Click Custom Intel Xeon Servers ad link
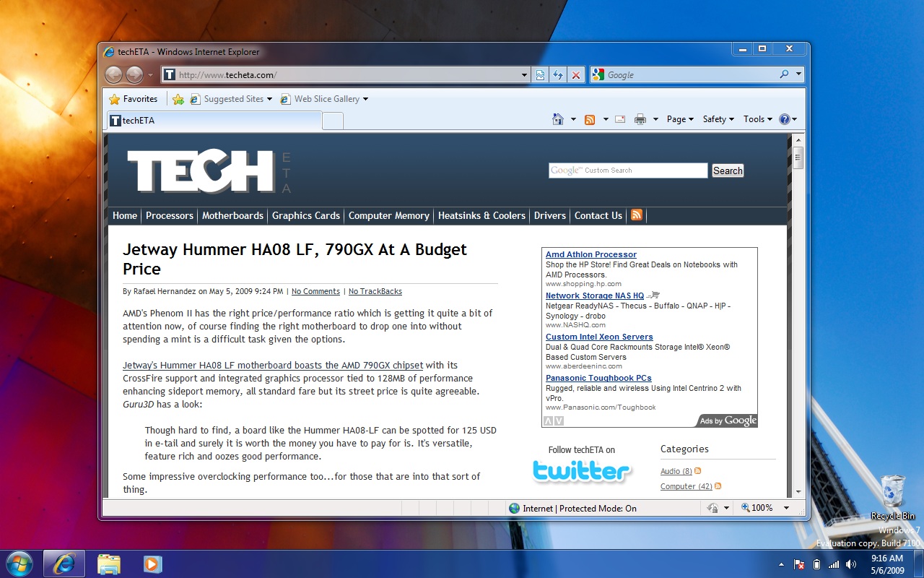This screenshot has height=578, width=924. click(599, 337)
